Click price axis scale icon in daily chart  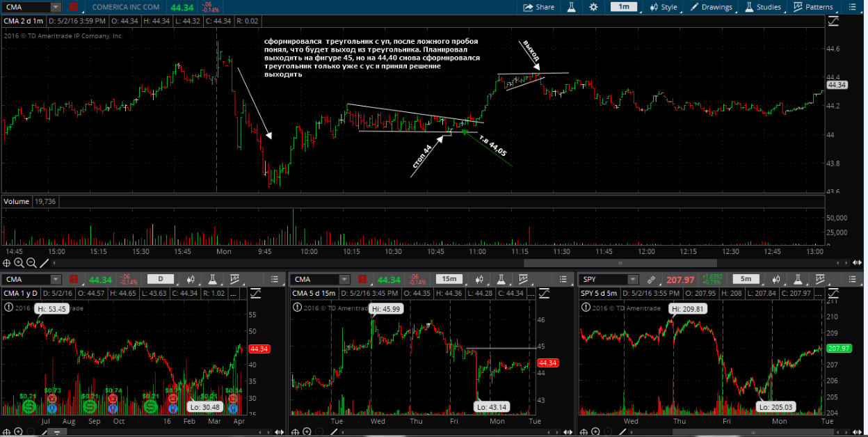click(255, 294)
